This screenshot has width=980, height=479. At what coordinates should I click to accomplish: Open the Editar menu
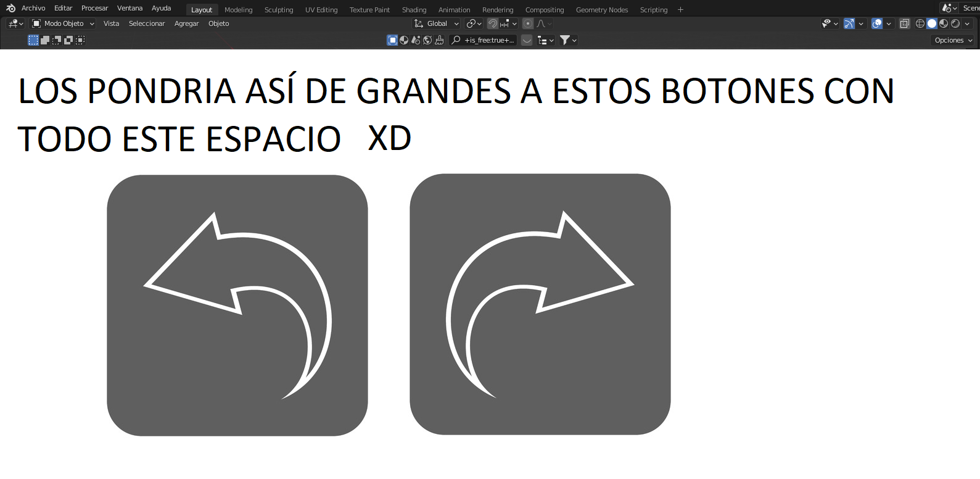pyautogui.click(x=63, y=8)
